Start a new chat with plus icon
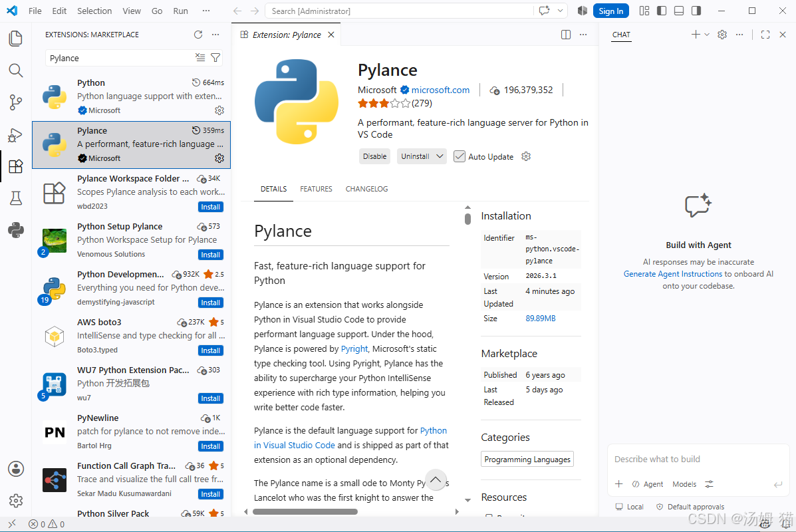 pos(696,35)
